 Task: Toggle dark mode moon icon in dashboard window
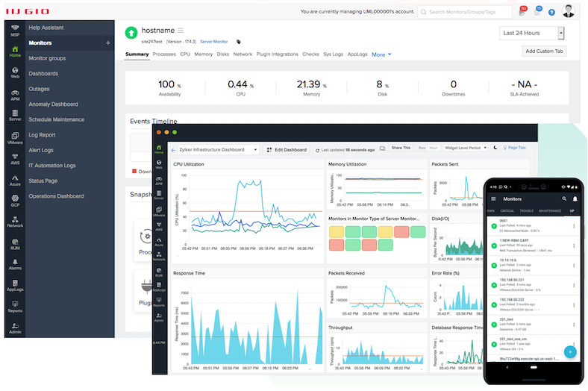[495, 148]
